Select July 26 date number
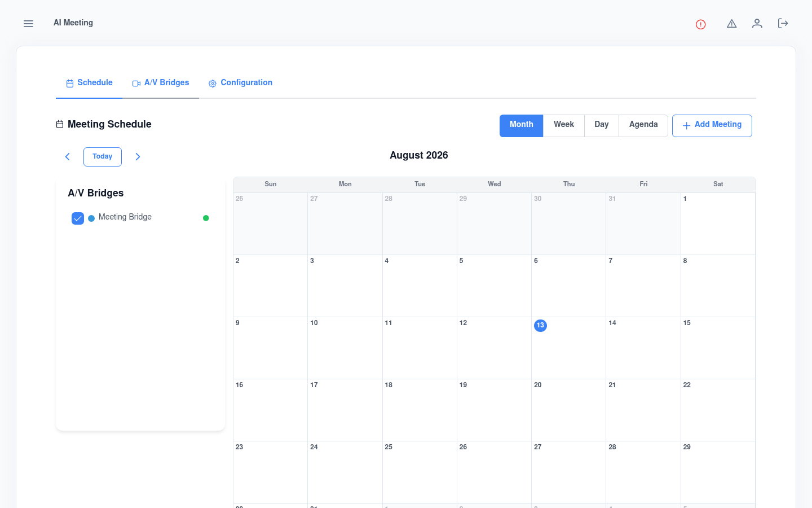Viewport: 812px width, 508px height. (x=240, y=199)
